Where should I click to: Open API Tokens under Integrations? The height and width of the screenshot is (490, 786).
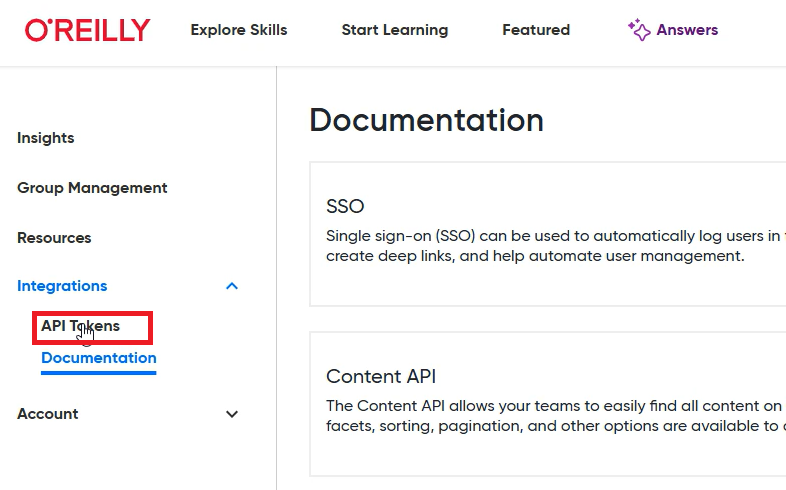(80, 326)
